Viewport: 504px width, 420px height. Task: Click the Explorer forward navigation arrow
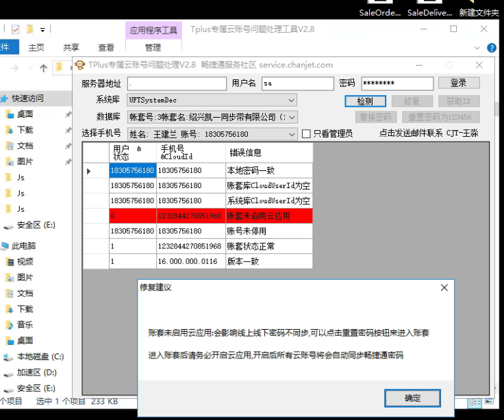click(x=14, y=68)
